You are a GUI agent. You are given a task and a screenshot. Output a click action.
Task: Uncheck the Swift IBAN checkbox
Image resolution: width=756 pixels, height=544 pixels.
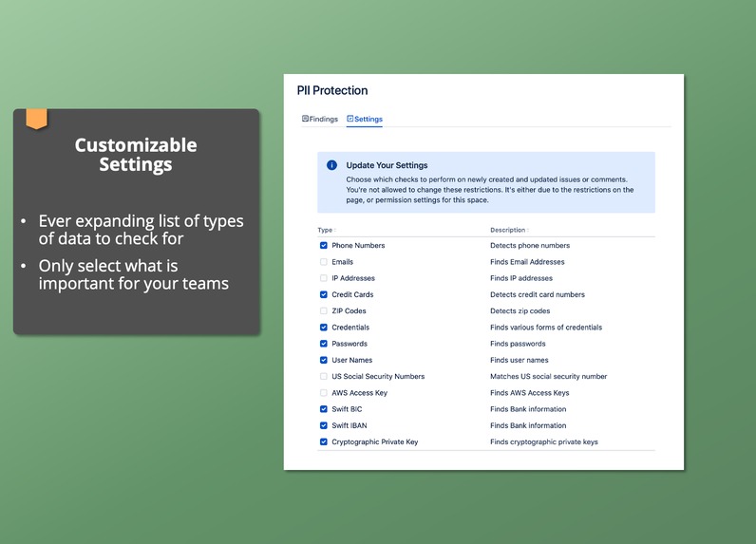324,425
